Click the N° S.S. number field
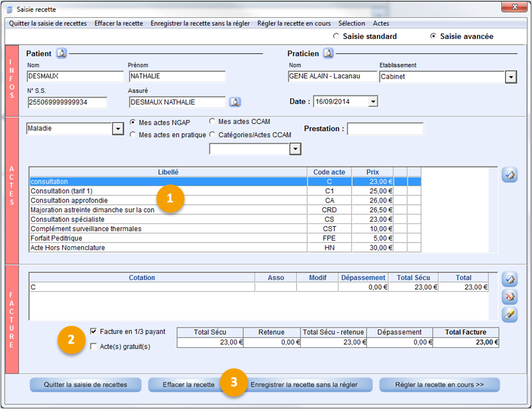Screen dimensions: 532x409 (x=67, y=102)
